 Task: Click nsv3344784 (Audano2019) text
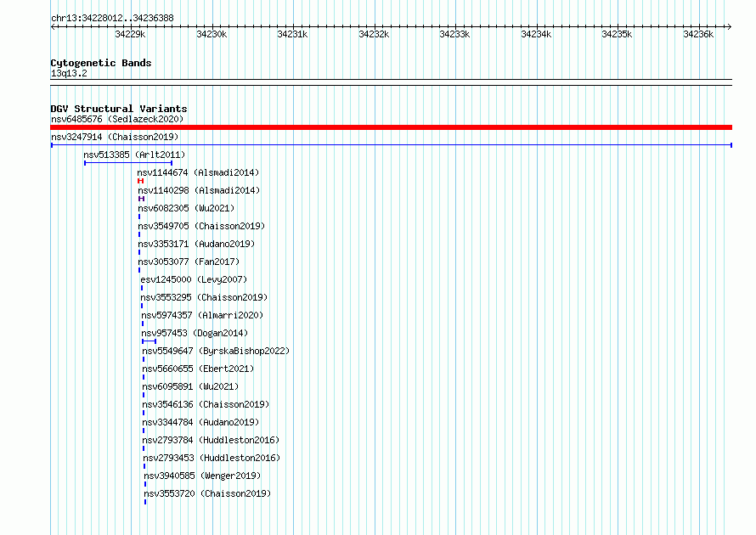[x=200, y=422]
